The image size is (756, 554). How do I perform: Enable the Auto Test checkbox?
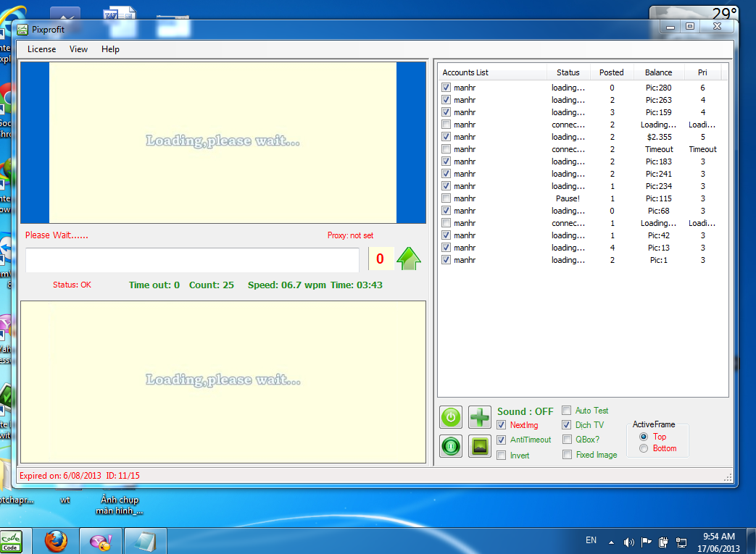(x=567, y=411)
